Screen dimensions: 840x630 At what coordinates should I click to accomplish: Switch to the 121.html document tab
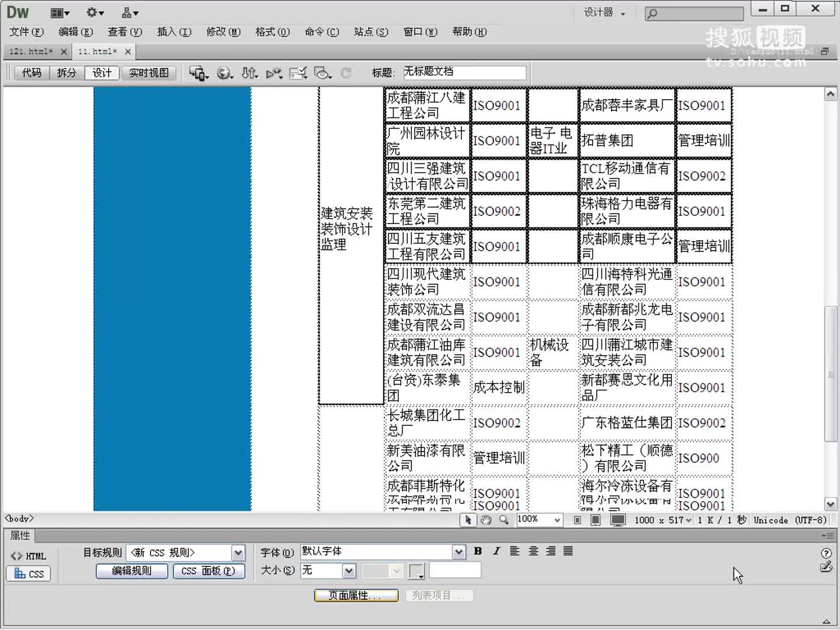[31, 51]
